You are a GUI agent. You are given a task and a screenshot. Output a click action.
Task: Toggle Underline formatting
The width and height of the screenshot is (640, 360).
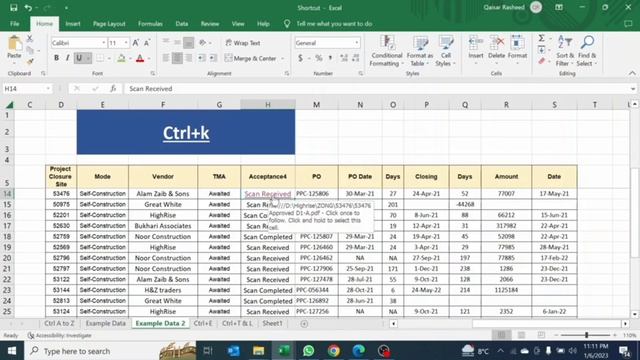(79, 58)
